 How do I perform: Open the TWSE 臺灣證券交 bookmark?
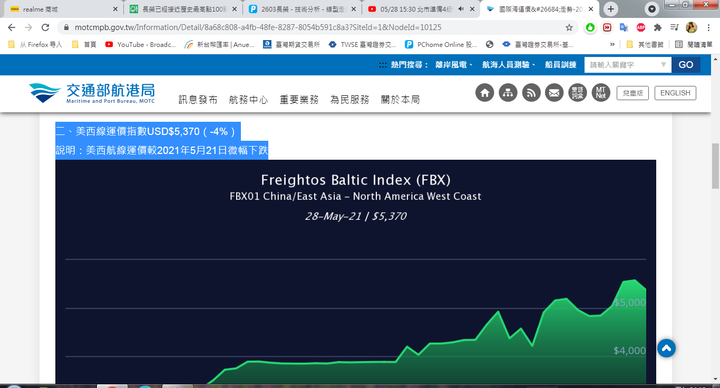(x=362, y=45)
